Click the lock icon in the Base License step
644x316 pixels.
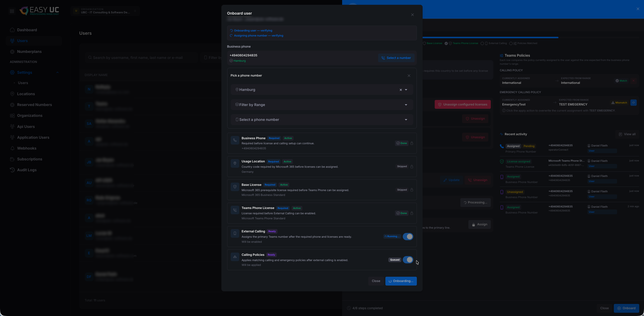(412, 190)
